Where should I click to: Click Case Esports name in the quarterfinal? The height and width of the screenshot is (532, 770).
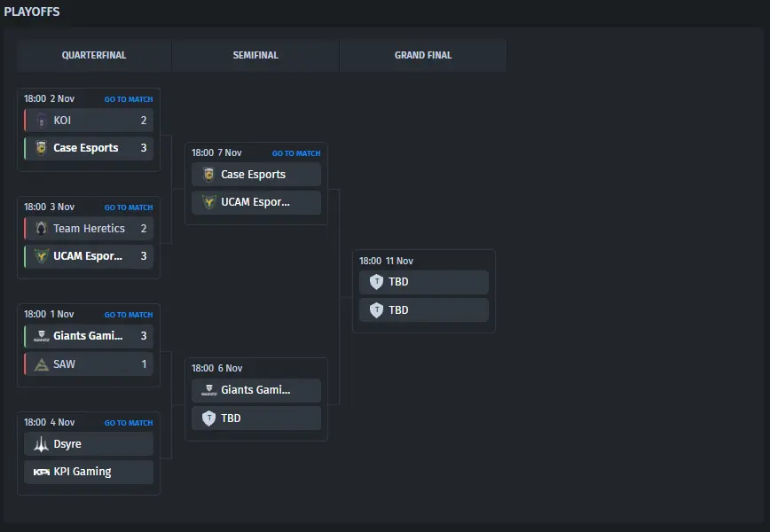pos(86,148)
